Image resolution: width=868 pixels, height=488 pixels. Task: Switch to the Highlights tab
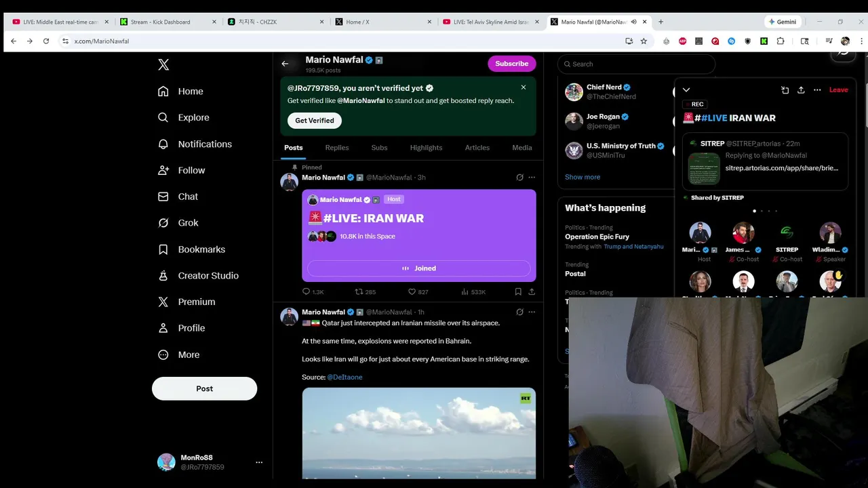point(426,148)
